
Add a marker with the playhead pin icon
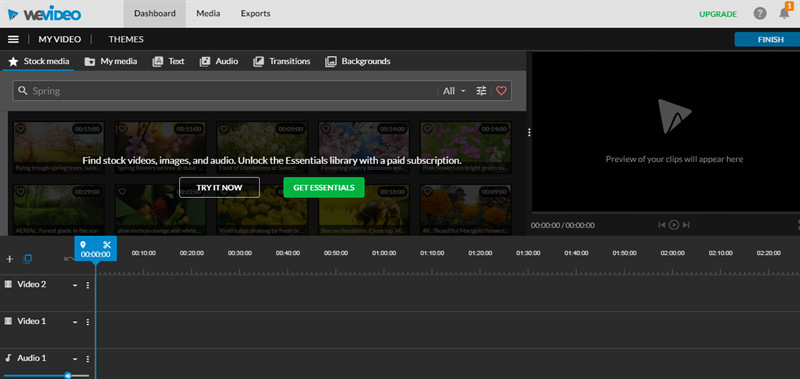(83, 245)
